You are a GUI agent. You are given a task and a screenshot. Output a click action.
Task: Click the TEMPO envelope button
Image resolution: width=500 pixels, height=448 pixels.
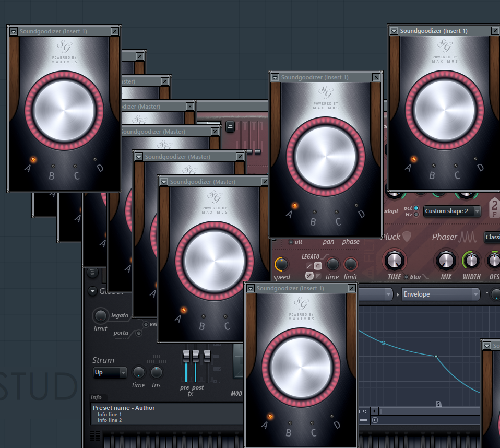(x=363, y=412)
